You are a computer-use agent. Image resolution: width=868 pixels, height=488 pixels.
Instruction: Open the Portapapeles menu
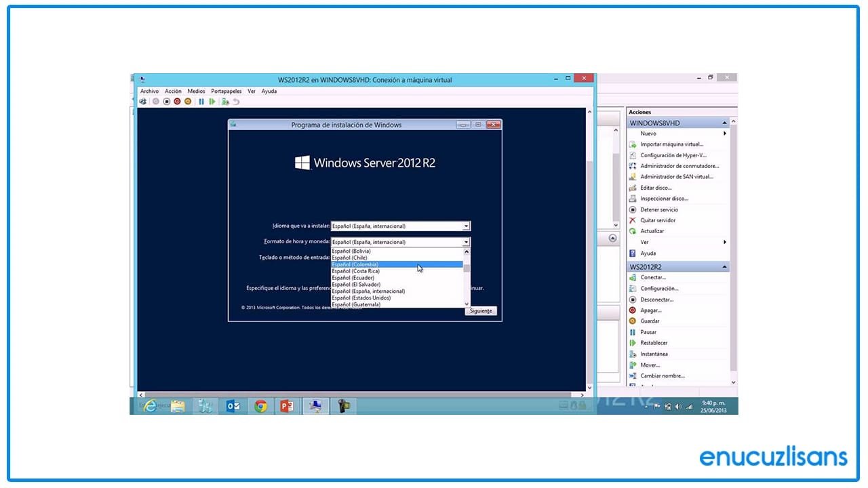coord(226,91)
